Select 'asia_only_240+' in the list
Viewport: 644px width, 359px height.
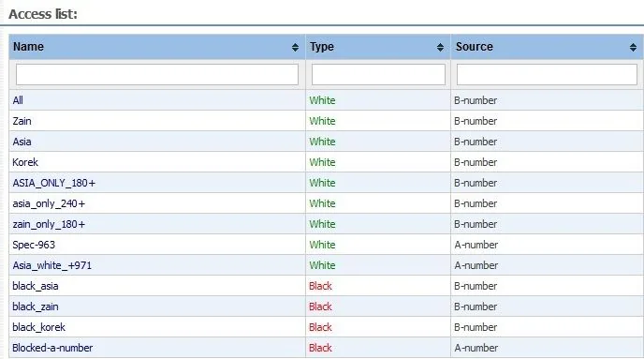[x=49, y=203]
